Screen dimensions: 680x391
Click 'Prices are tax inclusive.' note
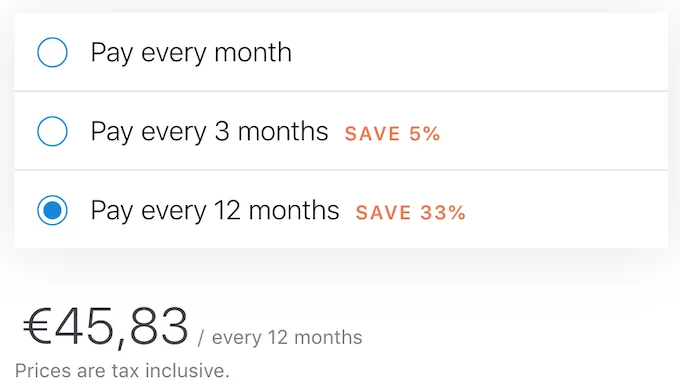click(122, 371)
